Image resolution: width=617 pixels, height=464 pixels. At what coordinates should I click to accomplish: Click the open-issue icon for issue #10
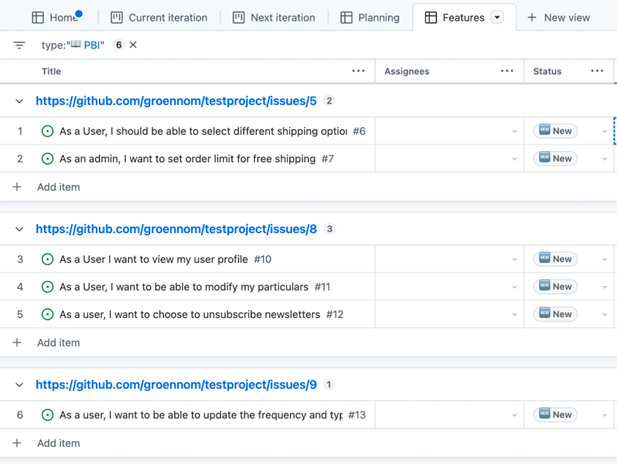[47, 259]
